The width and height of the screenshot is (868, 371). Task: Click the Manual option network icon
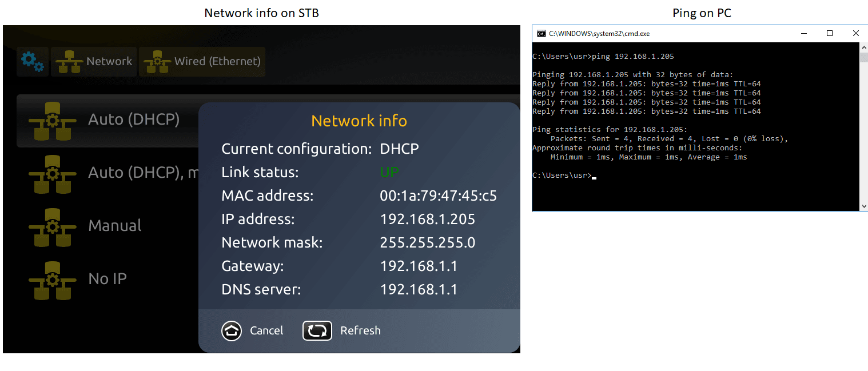(x=52, y=226)
